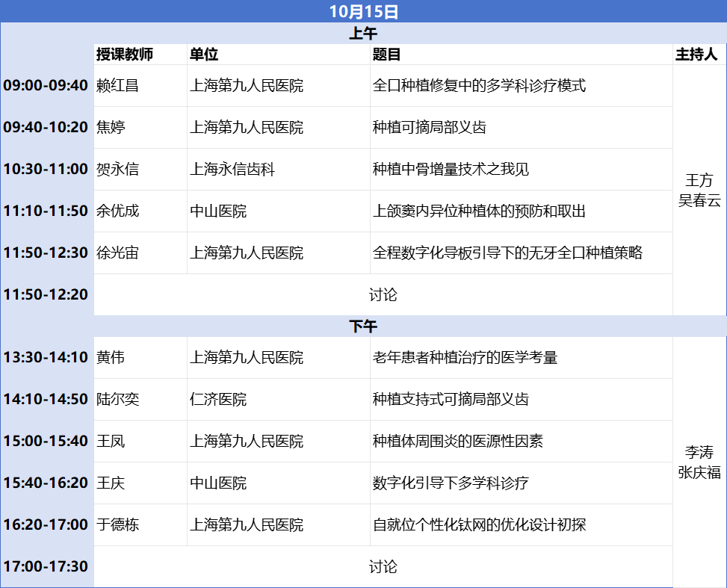Viewport: 727px width, 588px height.
Task: Select time cell 09:40-10:20
Action: (x=46, y=127)
